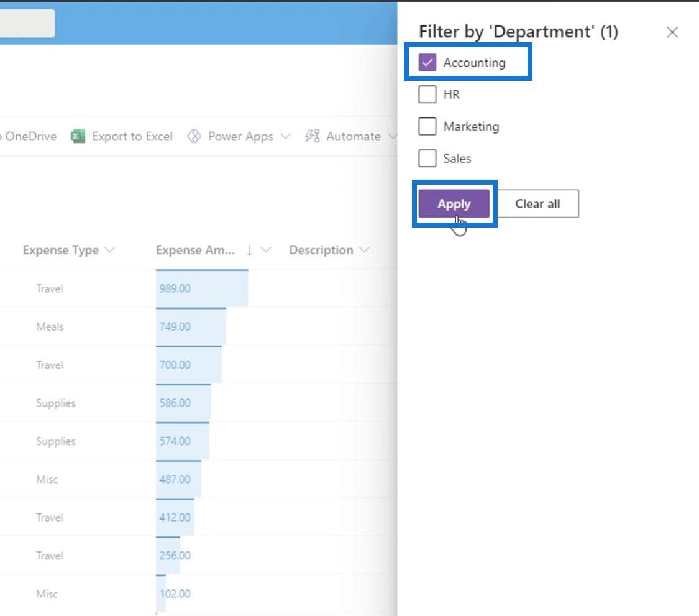
Task: Click the Expense Type column header
Action: pos(61,250)
